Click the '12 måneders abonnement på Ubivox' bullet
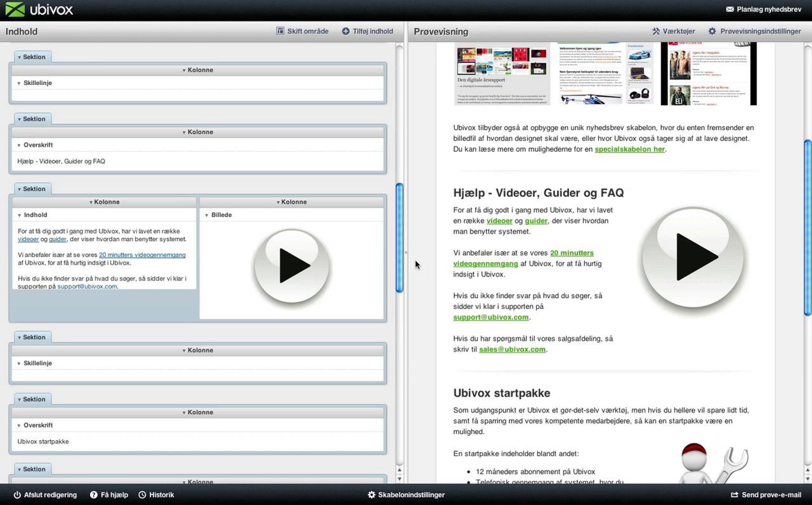 pos(535,472)
